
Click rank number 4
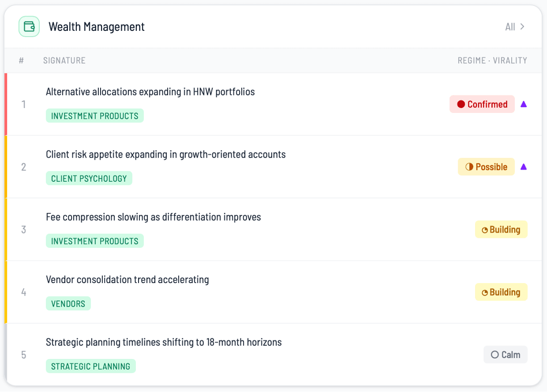(x=24, y=292)
